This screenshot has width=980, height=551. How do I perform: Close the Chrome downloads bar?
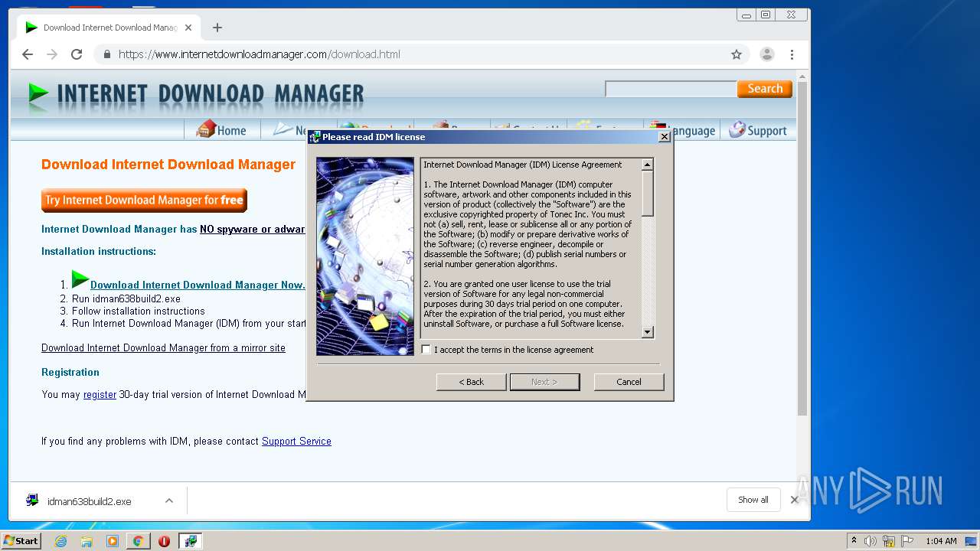tap(795, 500)
